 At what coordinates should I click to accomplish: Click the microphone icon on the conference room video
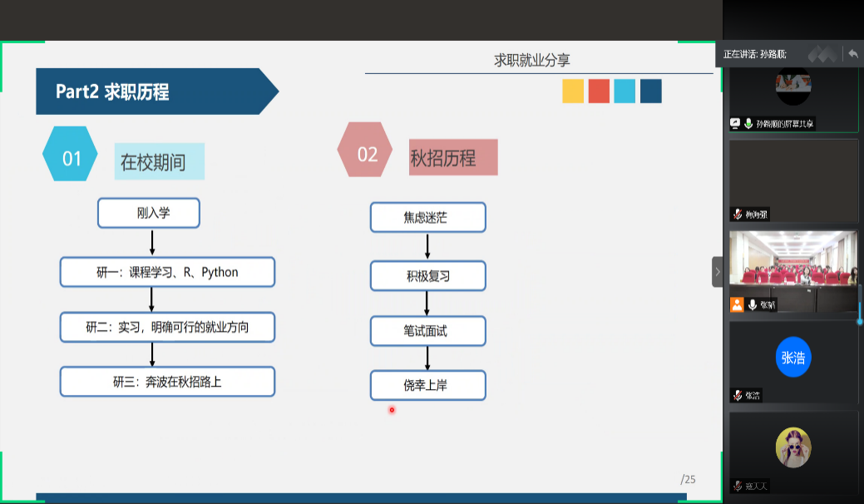[x=752, y=304]
